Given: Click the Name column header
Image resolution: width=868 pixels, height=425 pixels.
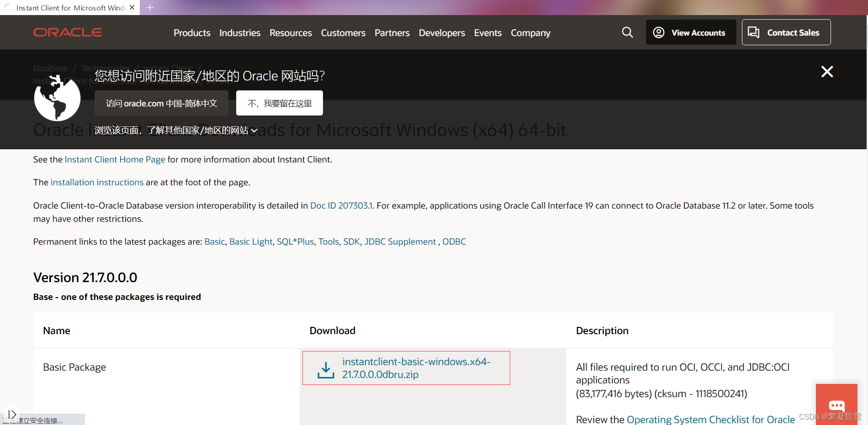Looking at the screenshot, I should (57, 331).
